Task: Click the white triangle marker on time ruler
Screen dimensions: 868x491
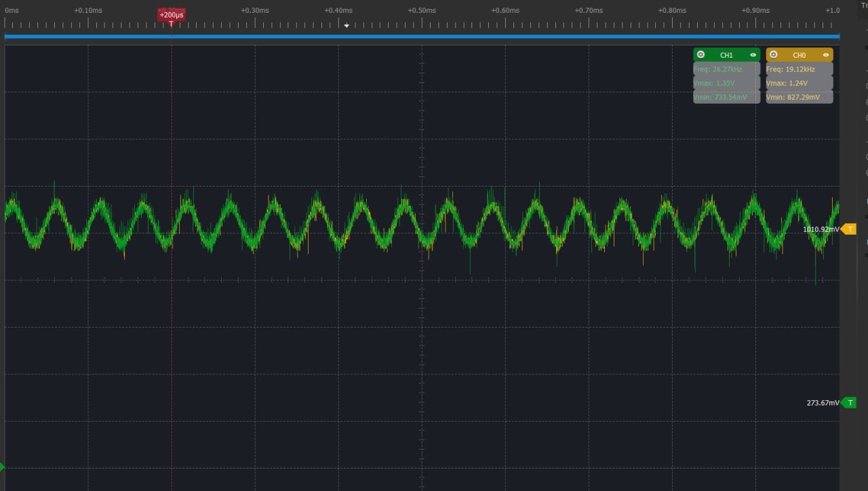Action: click(x=347, y=26)
